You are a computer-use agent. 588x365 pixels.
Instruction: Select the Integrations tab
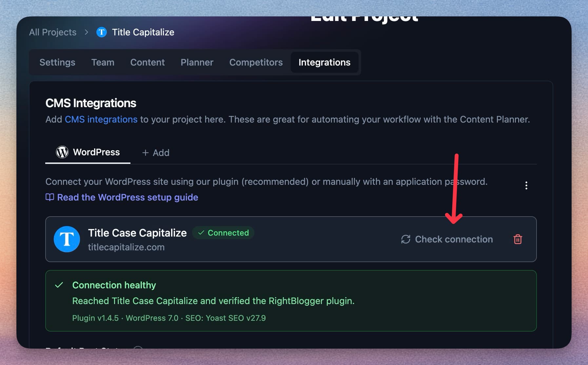(x=324, y=62)
